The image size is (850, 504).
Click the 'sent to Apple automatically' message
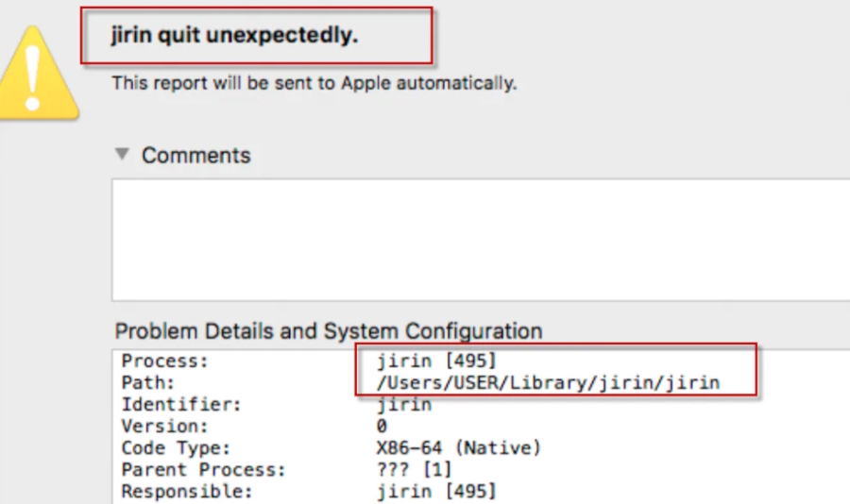(x=314, y=83)
